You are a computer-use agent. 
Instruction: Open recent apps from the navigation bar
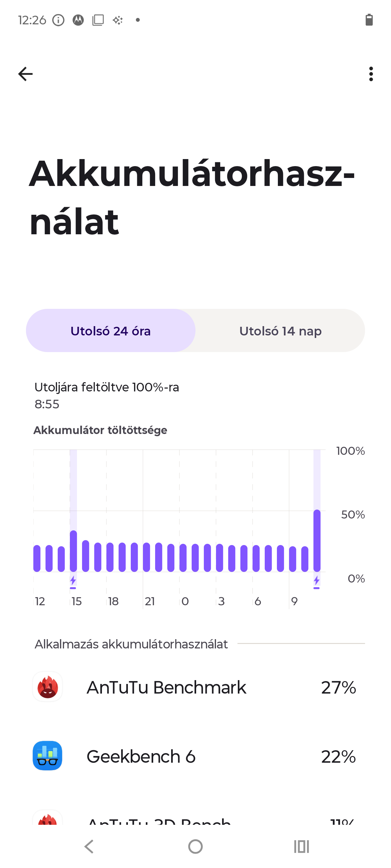point(301,846)
